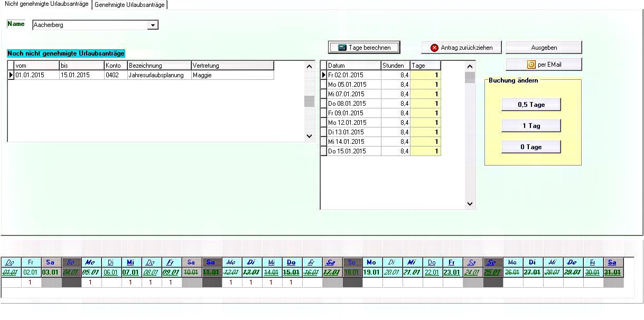
Task: Click the Bezeichnung column header
Action: [x=158, y=66]
